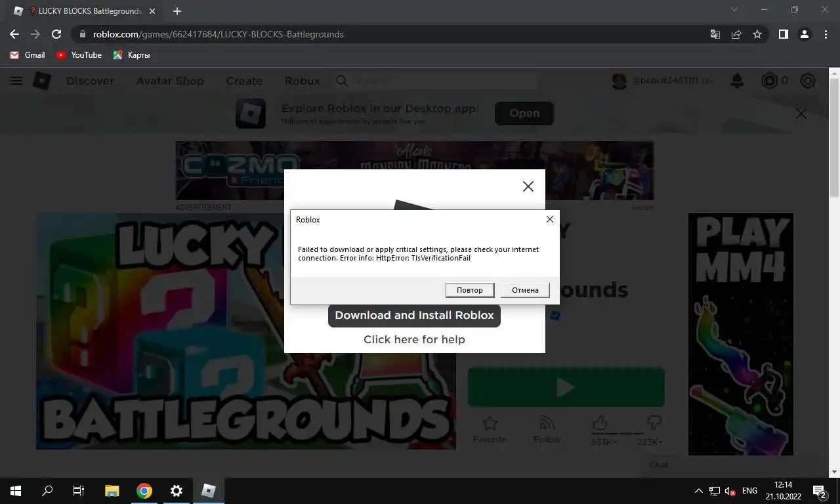Bookmark this tab with star icon
The height and width of the screenshot is (504, 840).
[x=757, y=34]
